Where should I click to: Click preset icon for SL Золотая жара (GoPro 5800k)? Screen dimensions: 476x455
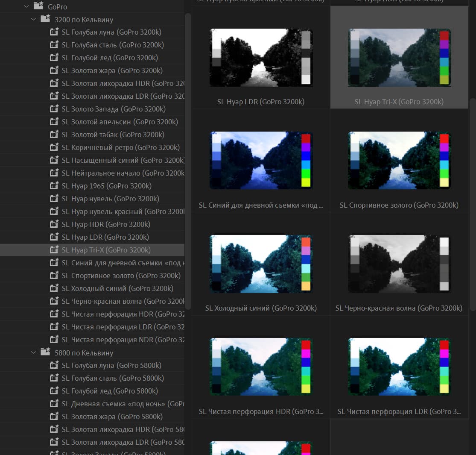(54, 416)
